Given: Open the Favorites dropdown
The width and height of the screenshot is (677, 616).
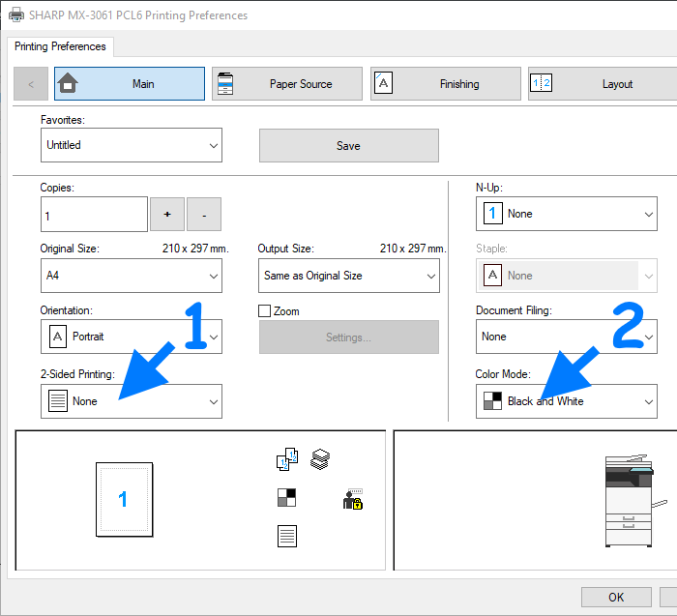Looking at the screenshot, I should click(x=132, y=145).
